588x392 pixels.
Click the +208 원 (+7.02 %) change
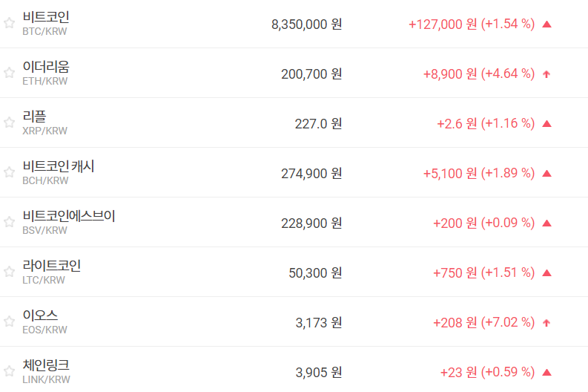483,322
